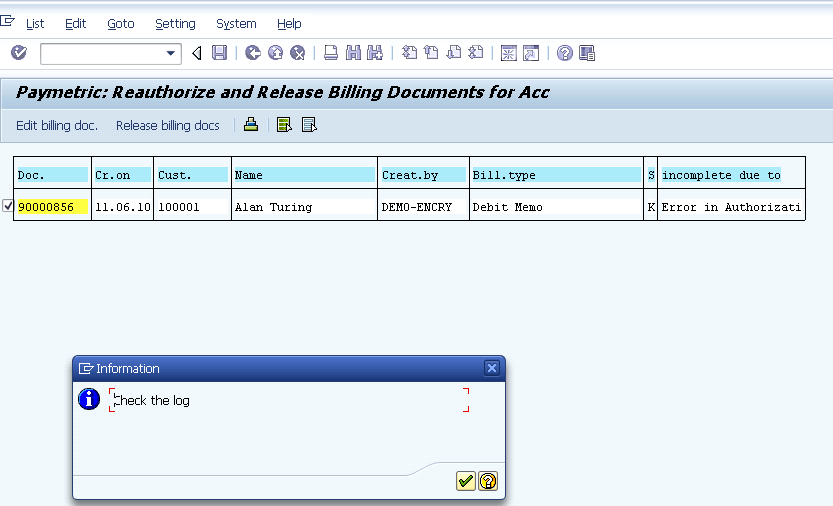The height and width of the screenshot is (506, 833).
Task: Open the List menu
Action: [x=35, y=24]
